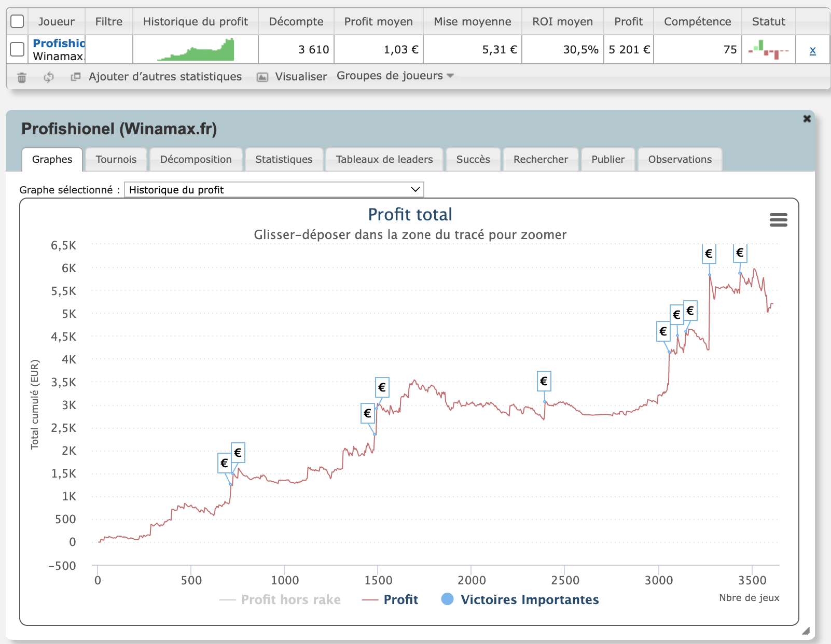831x644 pixels.
Task: Click the Visualiser picture icon
Action: pos(263,77)
